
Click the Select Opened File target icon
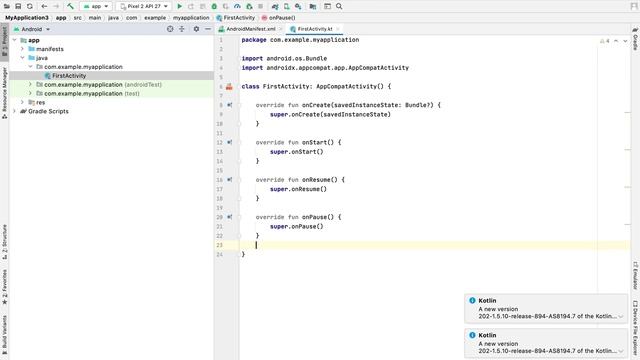tap(170, 29)
